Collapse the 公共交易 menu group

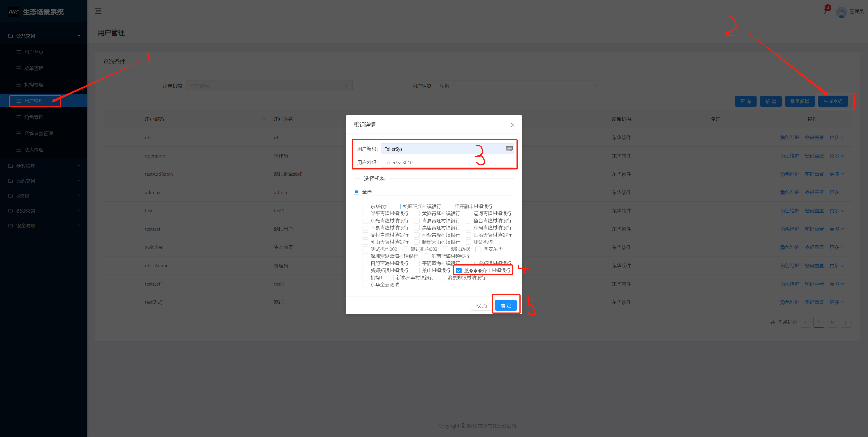43,36
